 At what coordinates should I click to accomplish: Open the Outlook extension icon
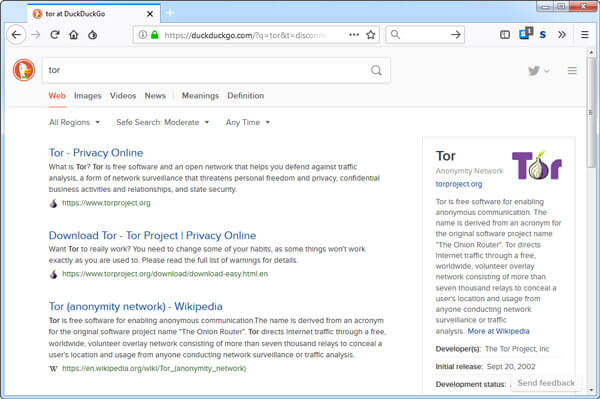pyautogui.click(x=526, y=33)
